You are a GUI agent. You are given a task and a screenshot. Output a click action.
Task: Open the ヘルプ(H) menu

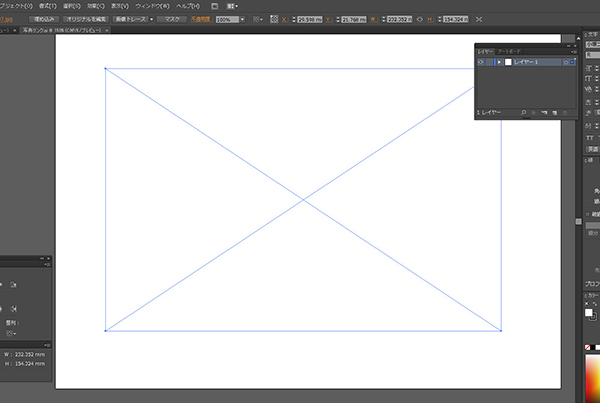(188, 6)
